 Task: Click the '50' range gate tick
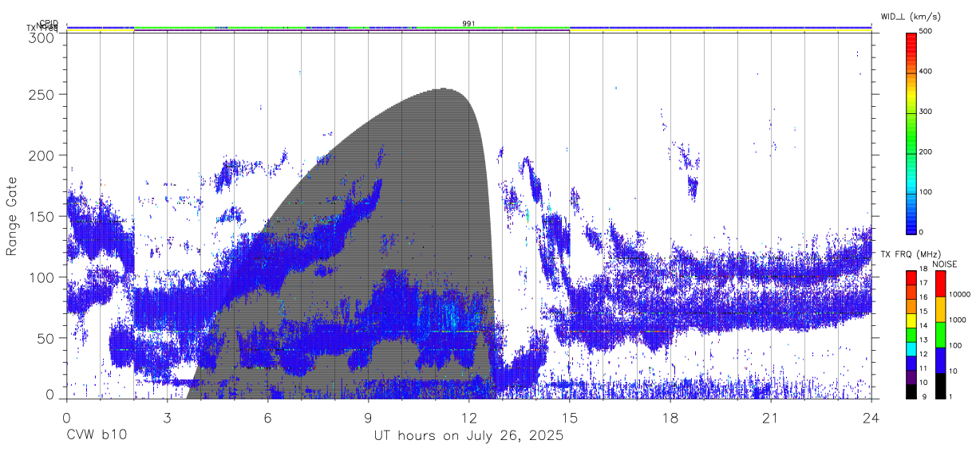45,338
